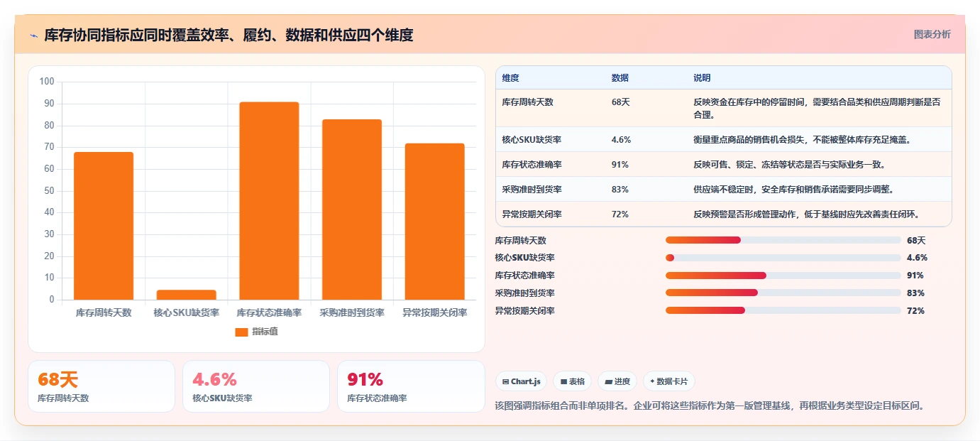Open the 68天 stat card
The width and height of the screenshot is (980, 441).
[101, 386]
